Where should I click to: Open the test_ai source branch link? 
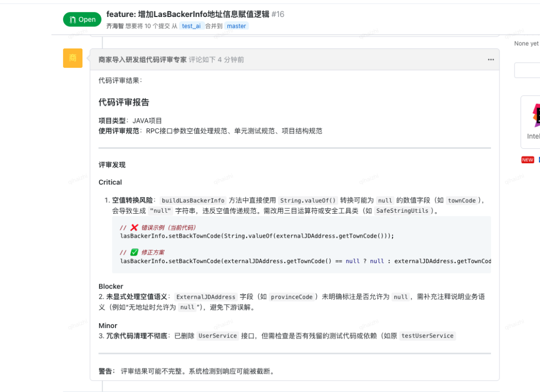click(x=191, y=26)
